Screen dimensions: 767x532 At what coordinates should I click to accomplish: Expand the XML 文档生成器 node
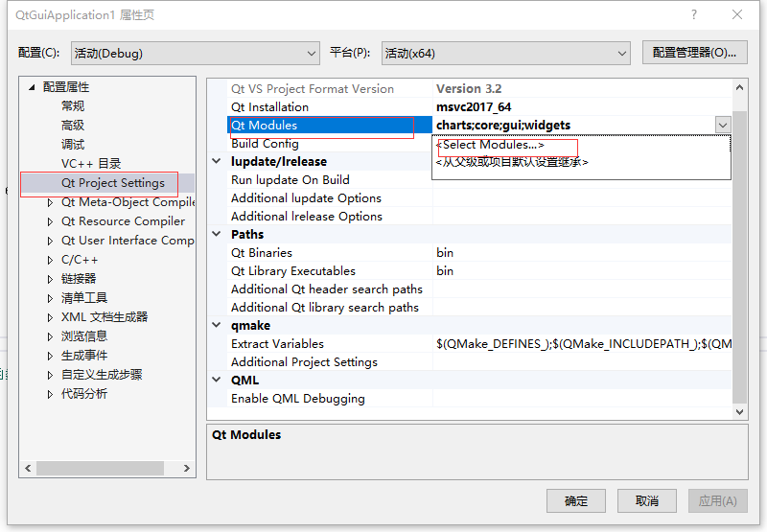pyautogui.click(x=50, y=317)
